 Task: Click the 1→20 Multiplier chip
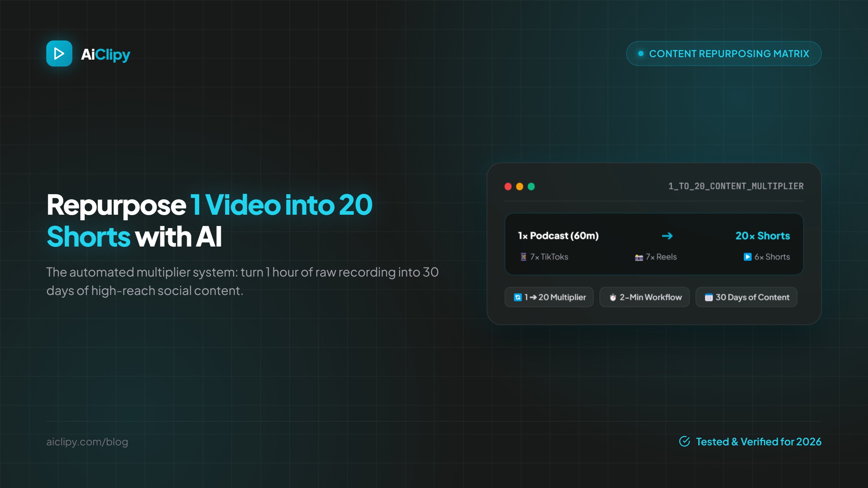(x=549, y=297)
